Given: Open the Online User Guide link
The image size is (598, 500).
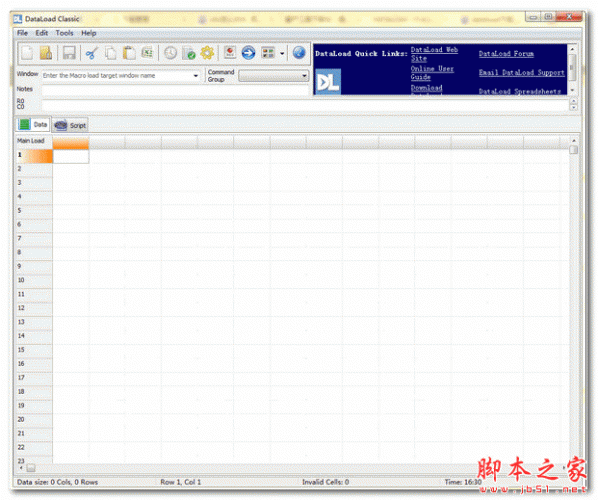Looking at the screenshot, I should click(432, 73).
